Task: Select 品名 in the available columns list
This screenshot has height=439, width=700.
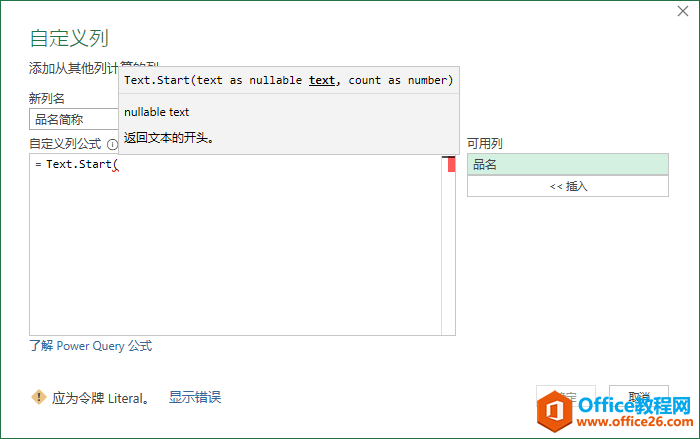Action: (567, 165)
